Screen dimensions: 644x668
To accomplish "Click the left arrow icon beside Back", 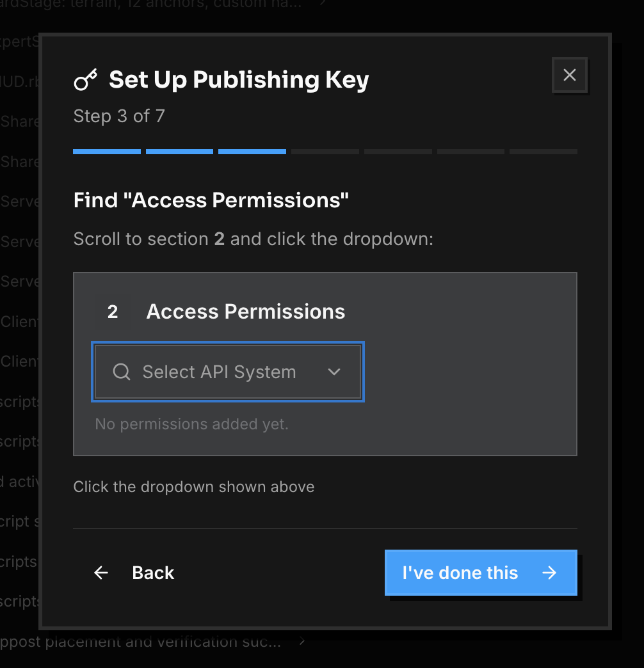I will [101, 573].
